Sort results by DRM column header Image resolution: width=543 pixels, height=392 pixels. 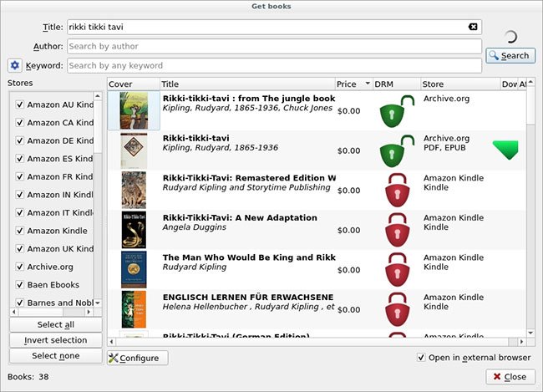397,84
